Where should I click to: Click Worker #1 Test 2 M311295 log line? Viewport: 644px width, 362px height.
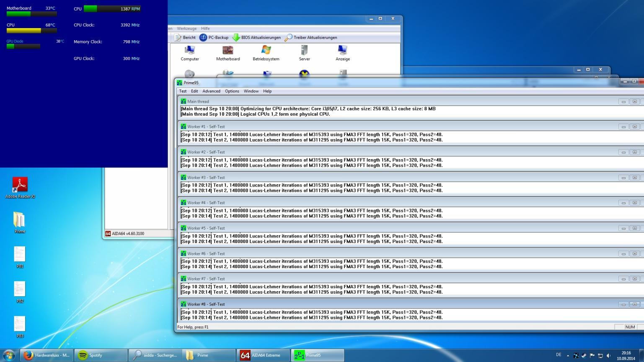tap(311, 140)
